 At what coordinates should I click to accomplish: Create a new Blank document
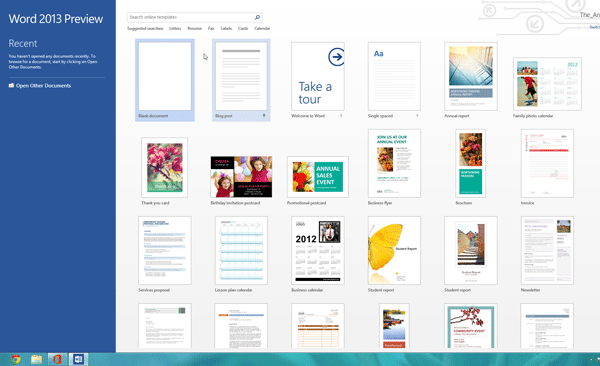165,80
